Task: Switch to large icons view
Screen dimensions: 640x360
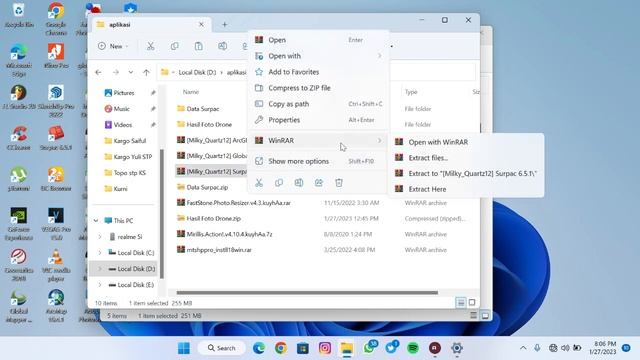Action: point(472,303)
